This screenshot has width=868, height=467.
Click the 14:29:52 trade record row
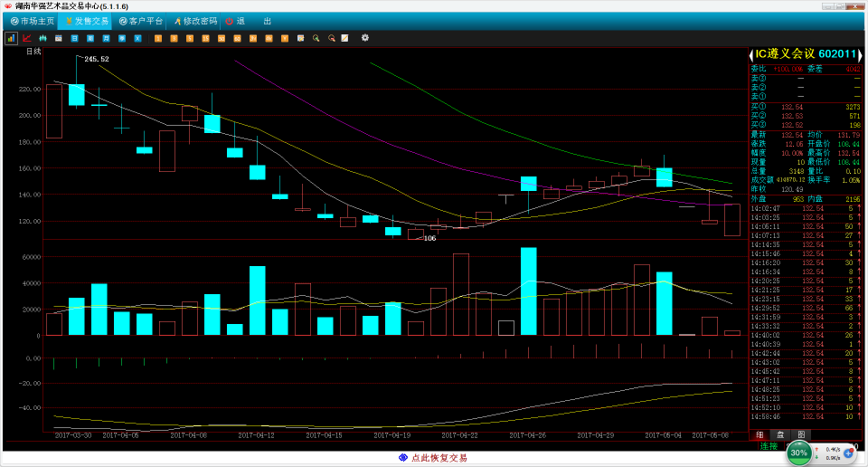point(806,308)
